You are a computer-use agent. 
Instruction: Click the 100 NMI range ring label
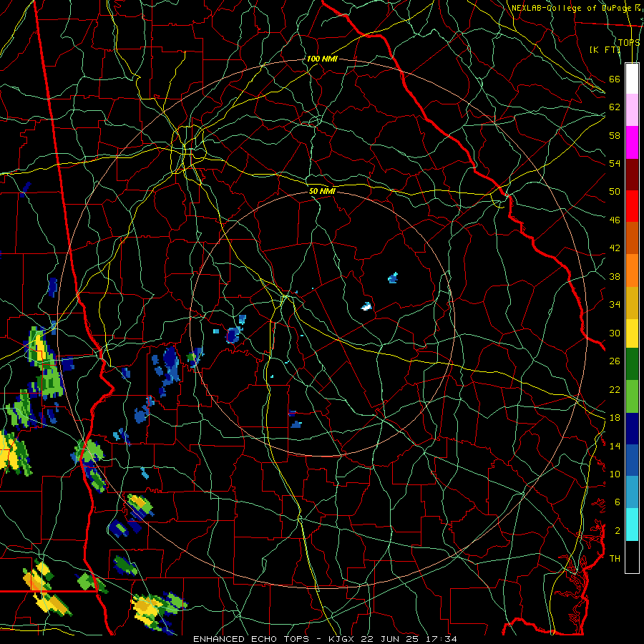pyautogui.click(x=322, y=59)
